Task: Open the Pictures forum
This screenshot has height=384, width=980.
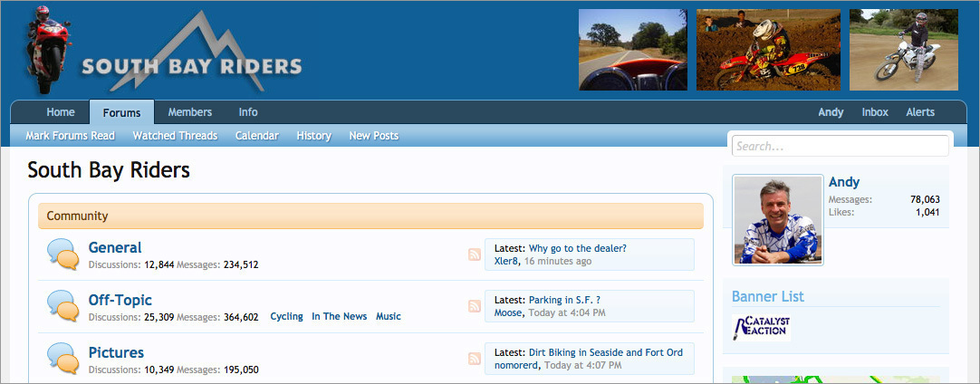Action: coord(116,352)
